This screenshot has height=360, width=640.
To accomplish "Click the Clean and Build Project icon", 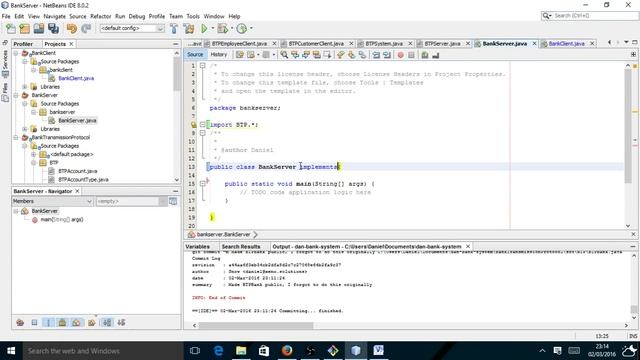I will (189, 28).
